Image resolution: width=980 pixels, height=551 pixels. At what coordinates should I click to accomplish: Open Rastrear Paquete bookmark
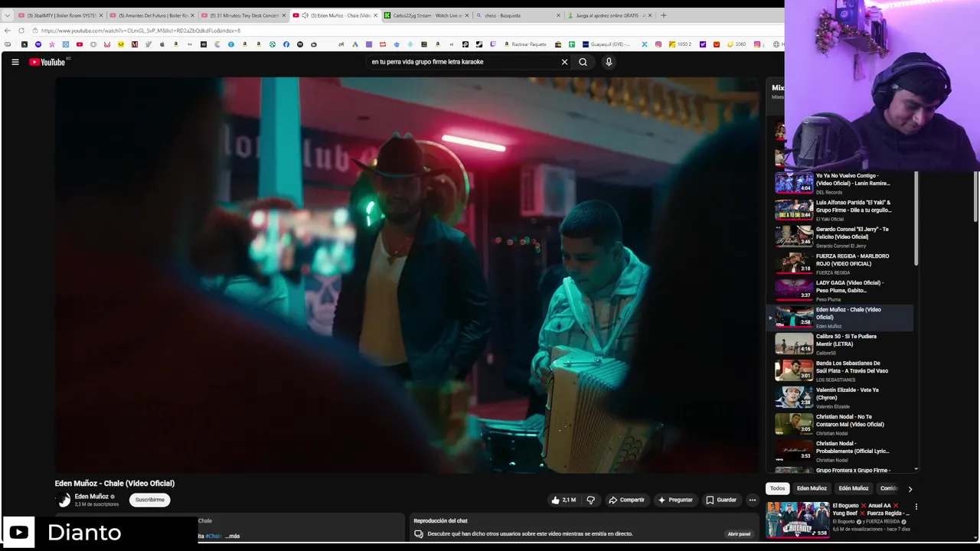(525, 44)
